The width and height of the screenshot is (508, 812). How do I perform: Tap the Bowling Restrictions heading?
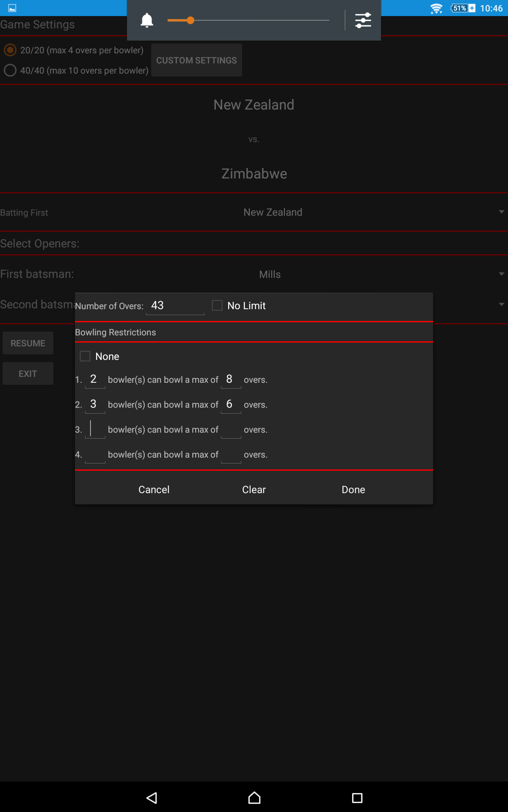coord(116,332)
